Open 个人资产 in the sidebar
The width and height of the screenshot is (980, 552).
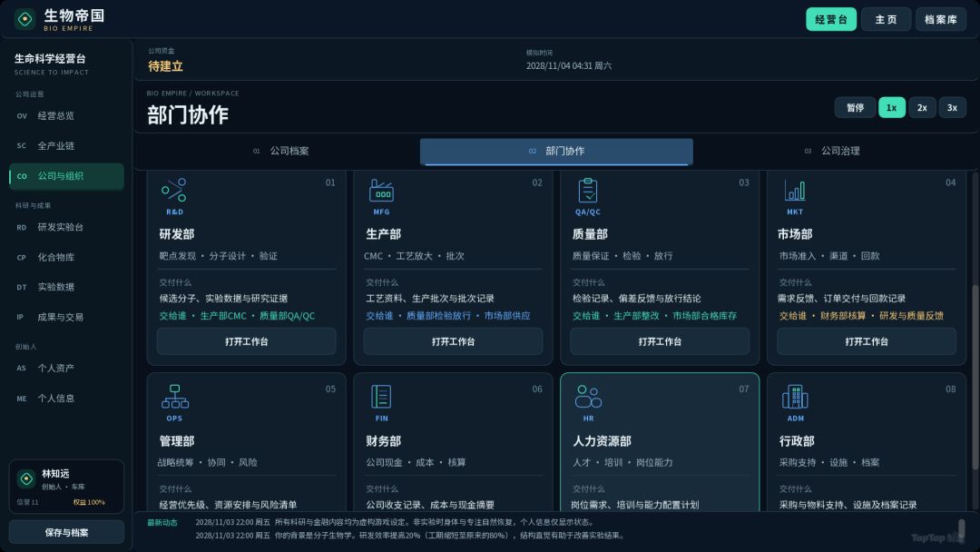pyautogui.click(x=66, y=369)
